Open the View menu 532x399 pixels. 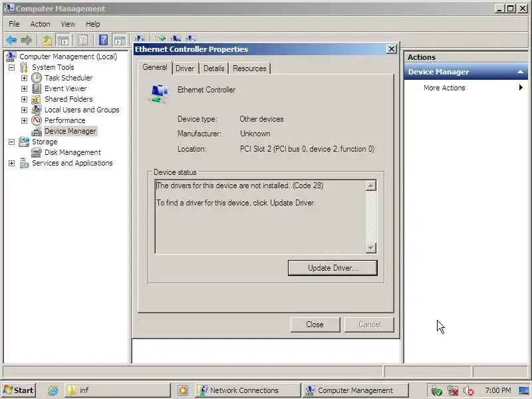tap(68, 24)
